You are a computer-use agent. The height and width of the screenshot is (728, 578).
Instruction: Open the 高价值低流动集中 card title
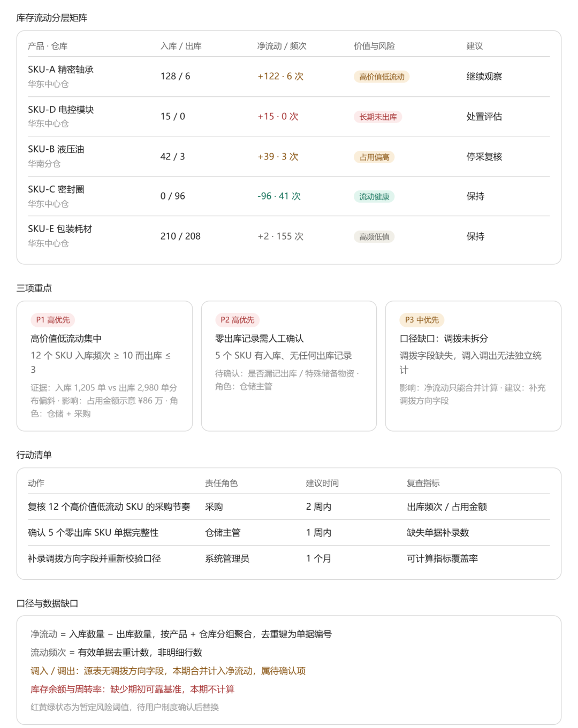click(66, 339)
